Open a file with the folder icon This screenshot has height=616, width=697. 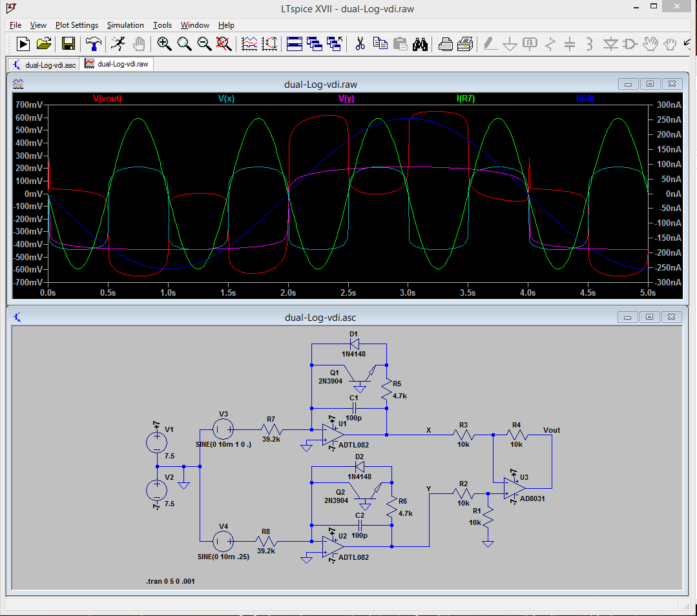click(44, 44)
